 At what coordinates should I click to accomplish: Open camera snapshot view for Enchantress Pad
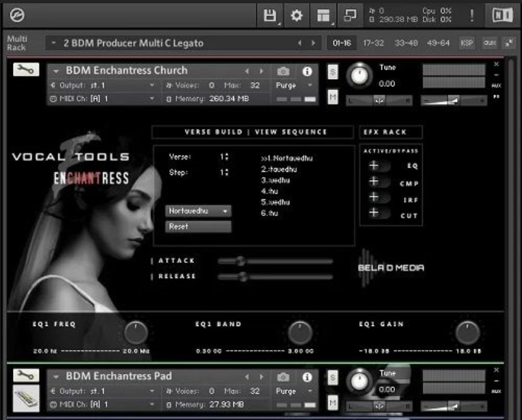(283, 377)
